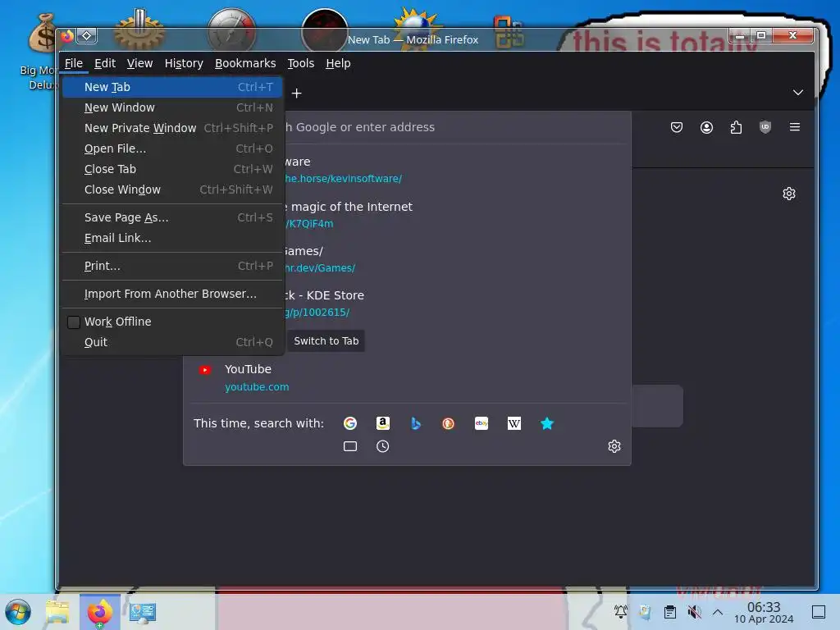Search open tabs with the tab icon
This screenshot has height=630, width=840.
pyautogui.click(x=349, y=446)
